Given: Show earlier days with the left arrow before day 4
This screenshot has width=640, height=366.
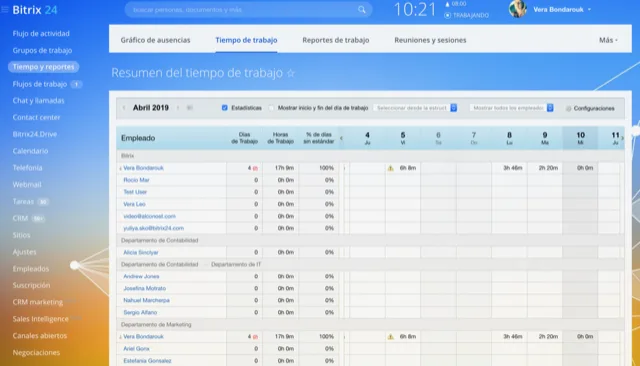Looking at the screenshot, I should click(x=341, y=138).
